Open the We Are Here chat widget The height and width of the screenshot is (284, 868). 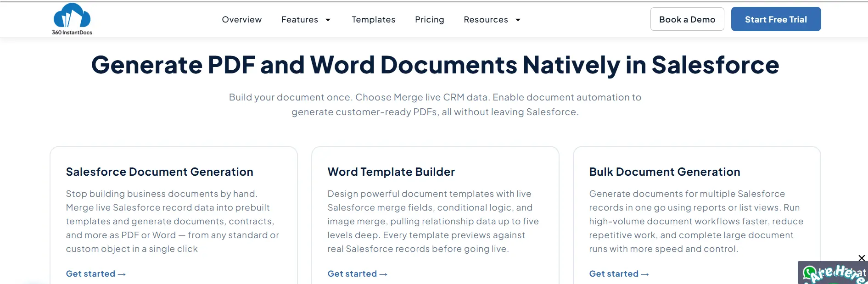pos(833,273)
